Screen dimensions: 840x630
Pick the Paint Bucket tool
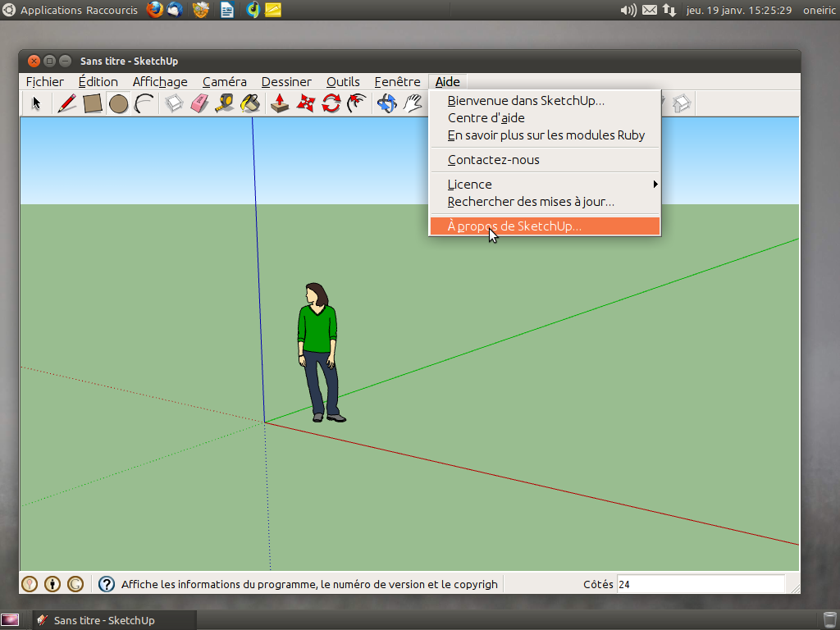coord(250,103)
